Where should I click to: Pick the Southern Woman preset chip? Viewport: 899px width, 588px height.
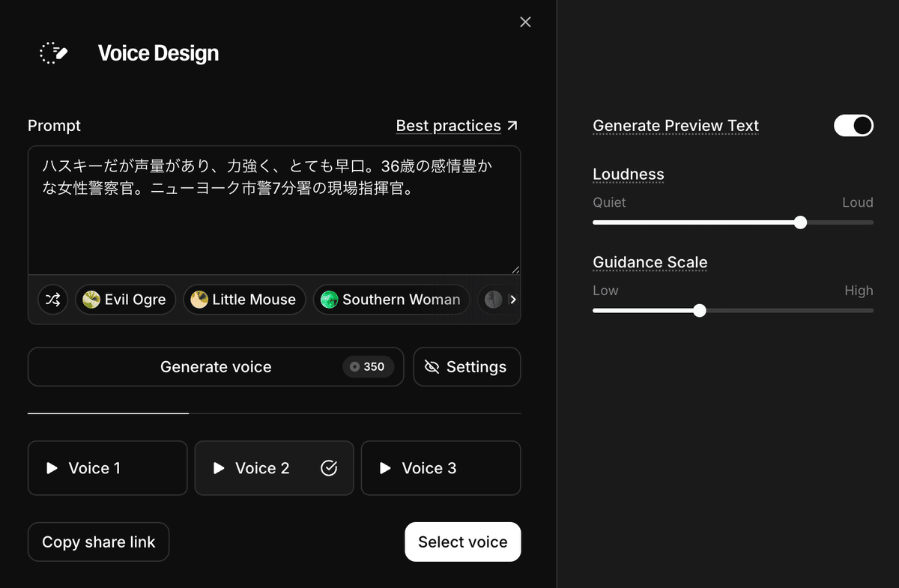click(391, 300)
